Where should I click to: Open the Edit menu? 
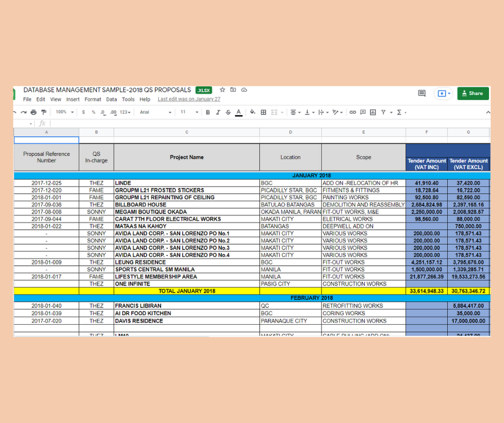click(x=41, y=99)
